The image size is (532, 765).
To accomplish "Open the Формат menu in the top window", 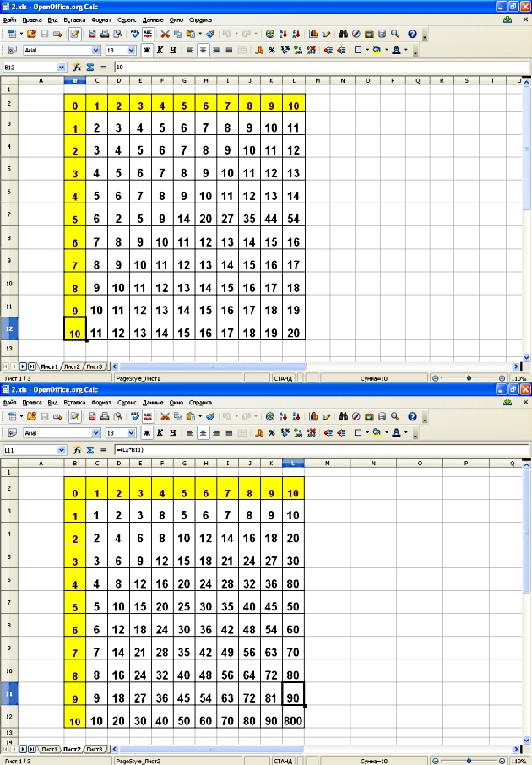I will pyautogui.click(x=101, y=19).
